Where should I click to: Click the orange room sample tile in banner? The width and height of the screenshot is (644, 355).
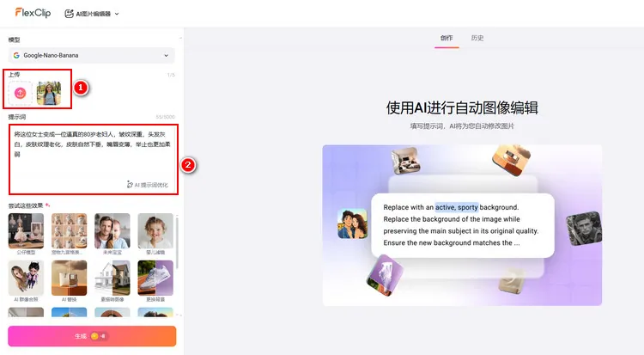coord(511,159)
